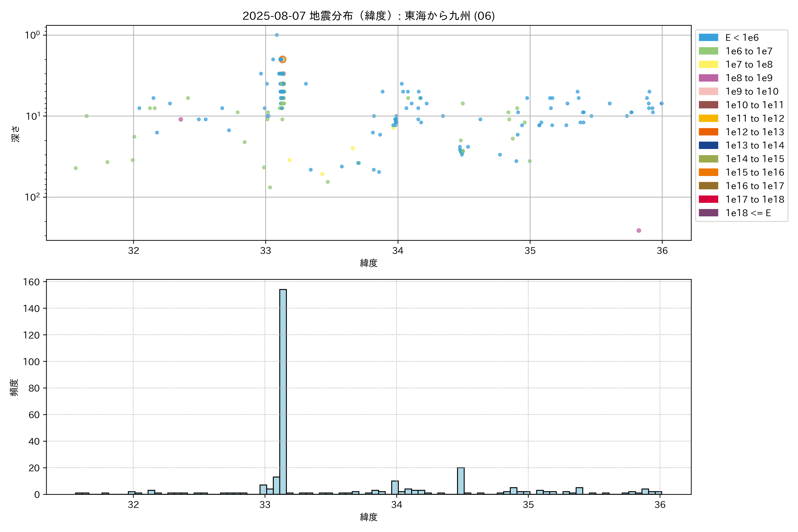Click the 深さ y-axis label

(x=16, y=134)
